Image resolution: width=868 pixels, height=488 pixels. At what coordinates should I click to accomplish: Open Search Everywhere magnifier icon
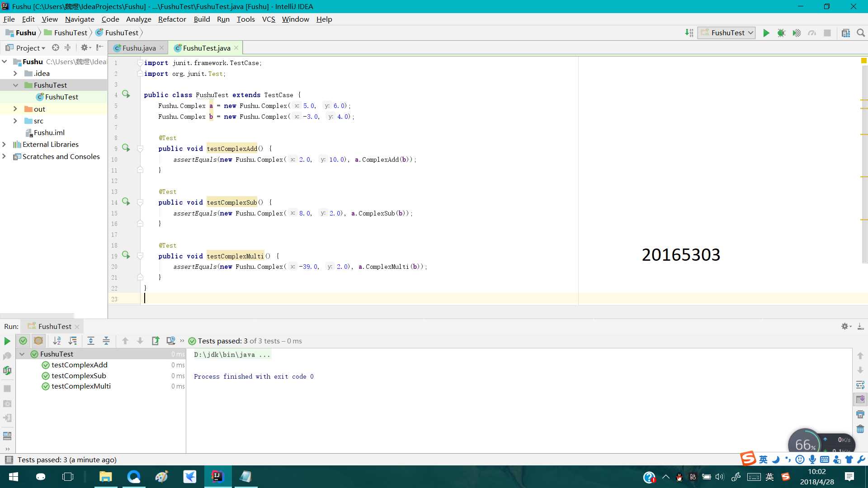pos(861,33)
